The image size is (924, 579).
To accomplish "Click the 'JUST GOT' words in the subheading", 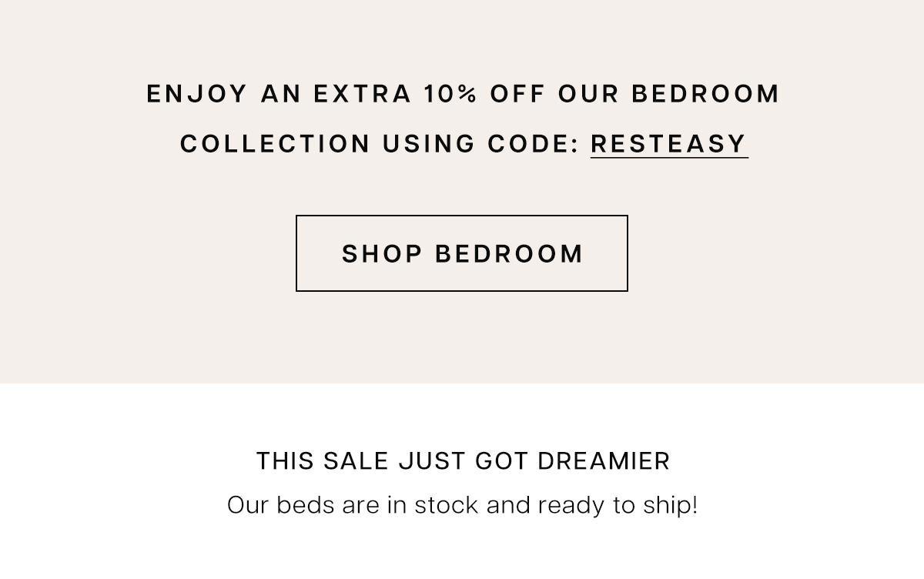I will [x=464, y=461].
